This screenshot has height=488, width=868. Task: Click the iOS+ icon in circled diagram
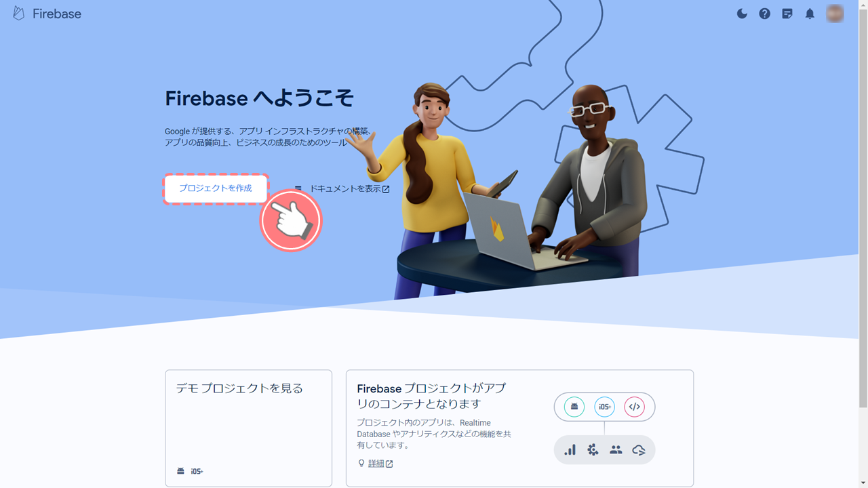(x=604, y=407)
